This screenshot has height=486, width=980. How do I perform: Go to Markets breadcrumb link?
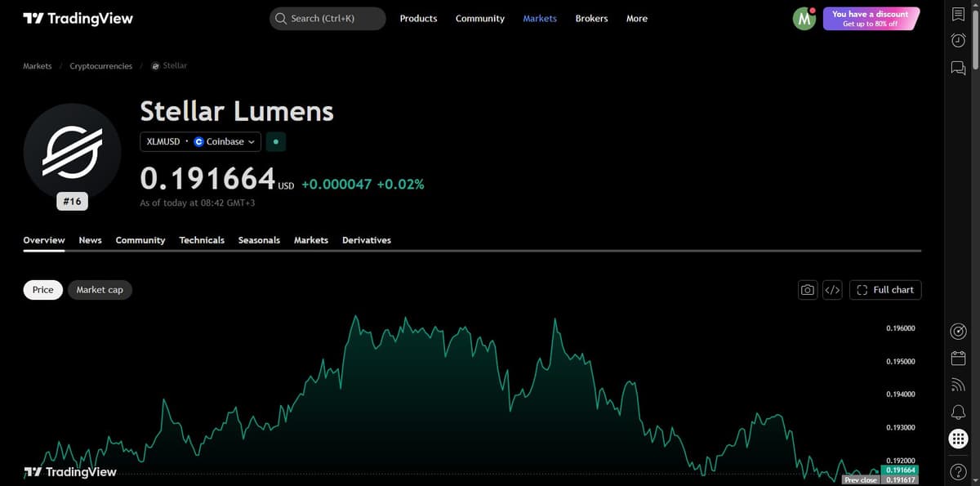pyautogui.click(x=38, y=66)
